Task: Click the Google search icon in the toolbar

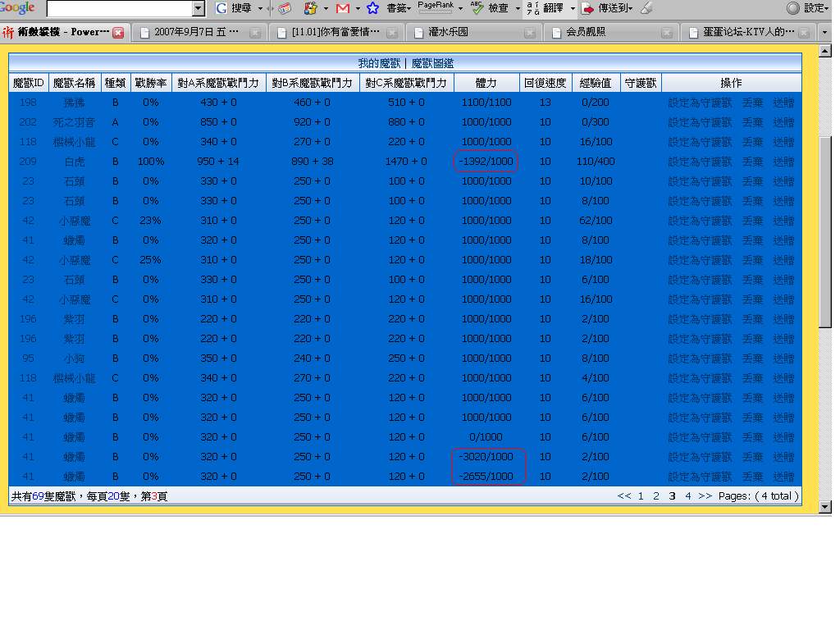Action: pos(221,8)
